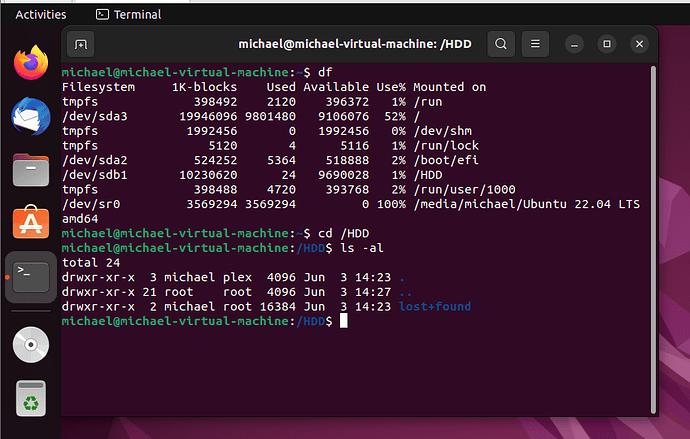Image resolution: width=690 pixels, height=439 pixels.
Task: Click the 'total 24' output line
Action: coord(91,263)
